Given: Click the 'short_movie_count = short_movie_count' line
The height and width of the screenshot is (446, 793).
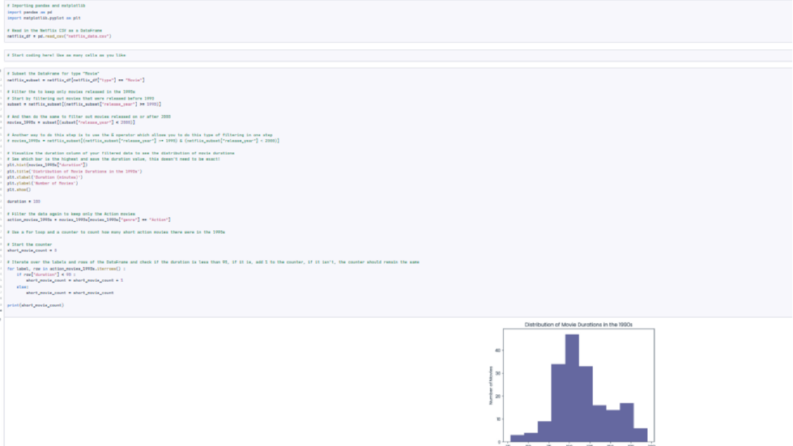Looking at the screenshot, I should click(x=70, y=293).
